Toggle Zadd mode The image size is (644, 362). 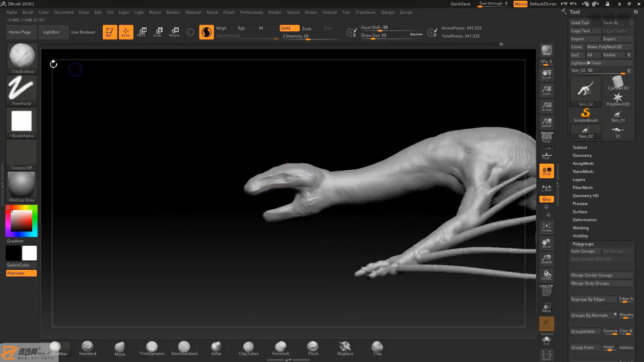click(x=289, y=28)
